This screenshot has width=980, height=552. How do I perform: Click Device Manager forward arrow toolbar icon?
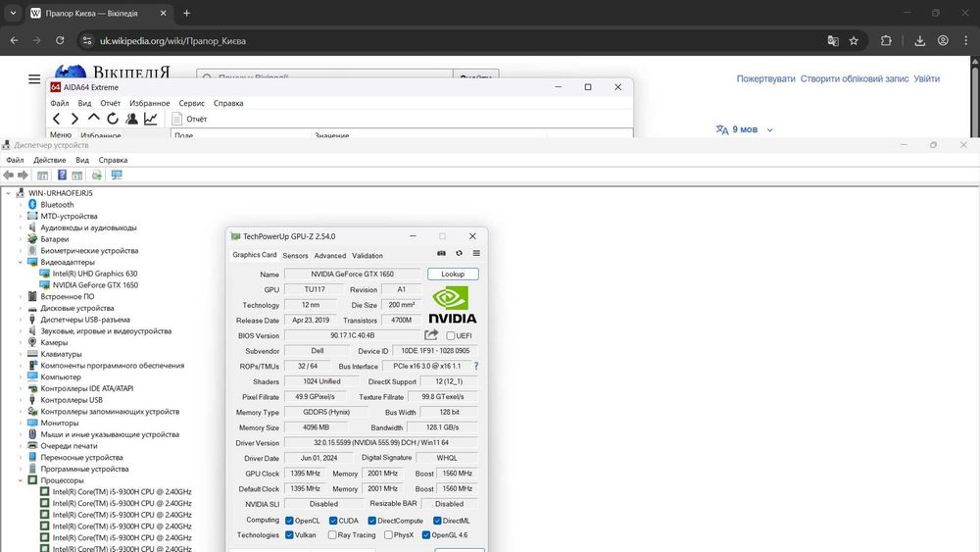pyautogui.click(x=24, y=176)
